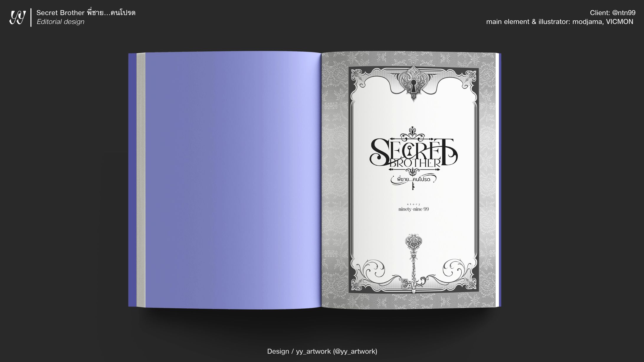Click the Thai subtitle 'พี่ชาย...คนโปรด' on page

point(413,179)
